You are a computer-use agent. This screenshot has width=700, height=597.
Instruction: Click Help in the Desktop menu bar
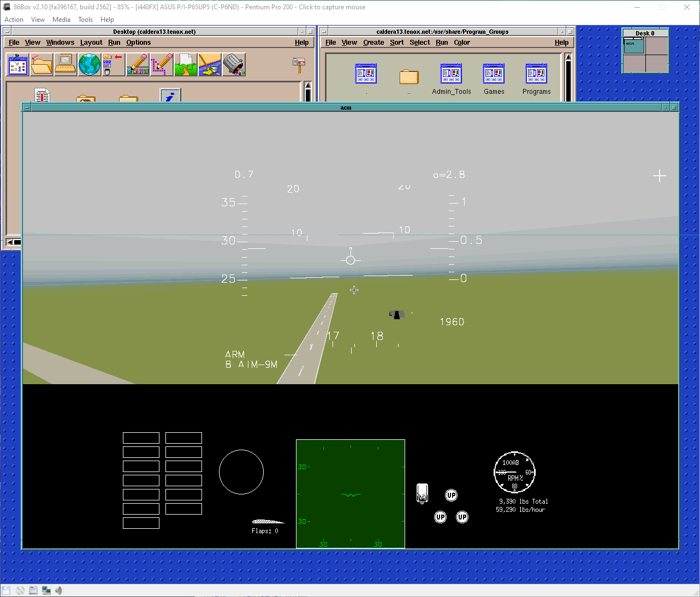pos(301,42)
